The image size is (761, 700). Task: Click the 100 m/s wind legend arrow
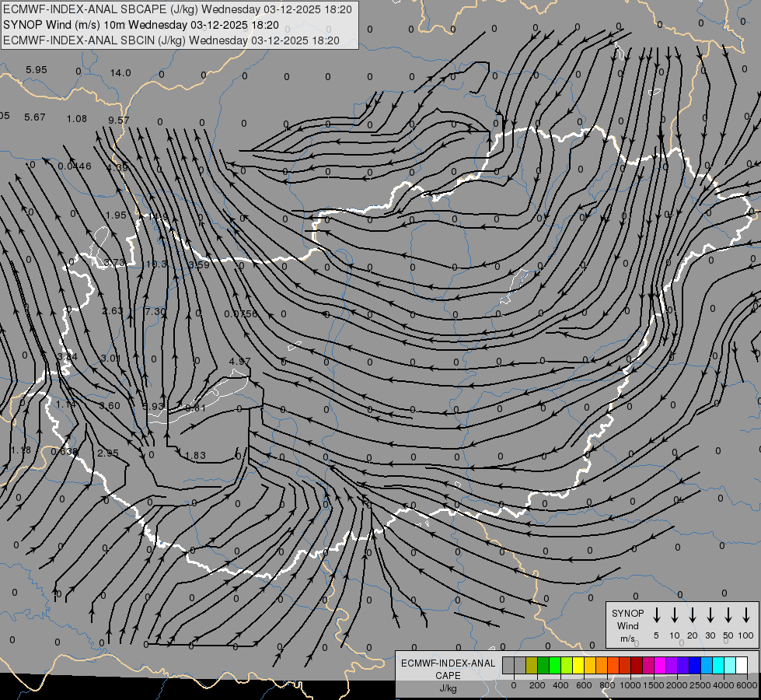(x=746, y=615)
